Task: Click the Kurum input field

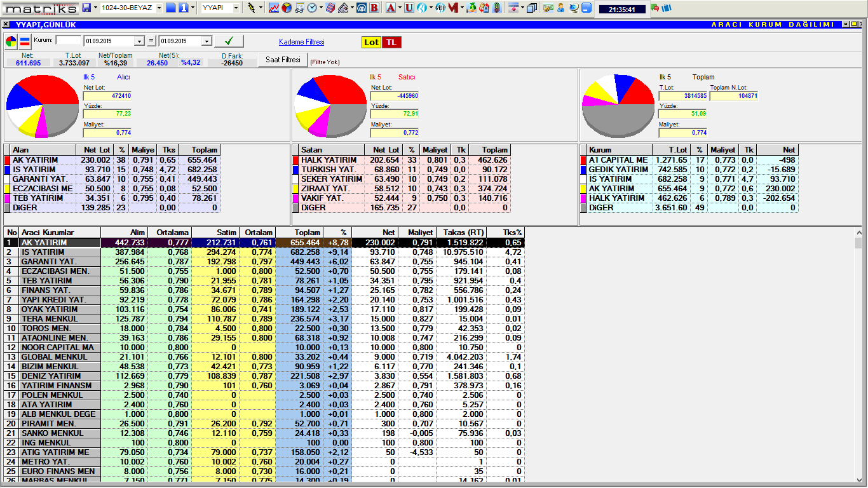Action: click(69, 41)
